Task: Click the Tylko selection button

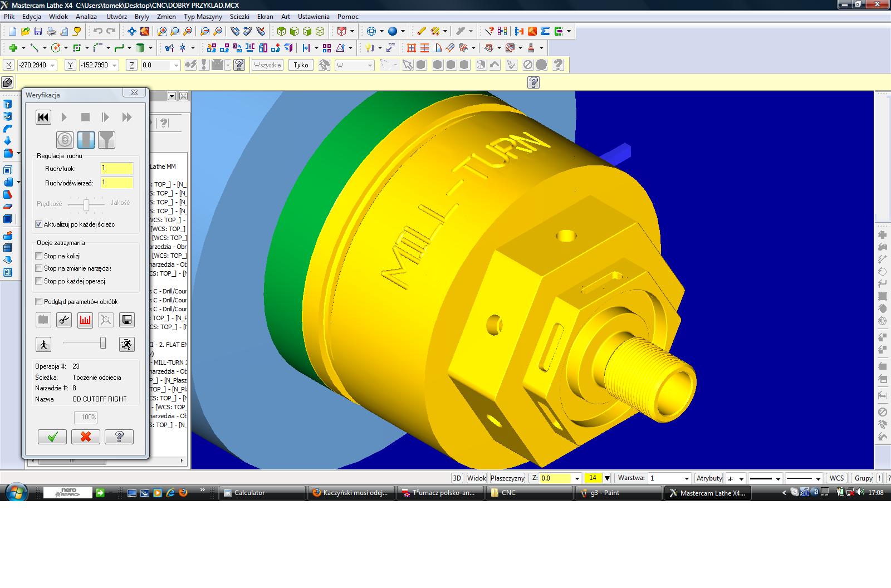Action: (301, 65)
